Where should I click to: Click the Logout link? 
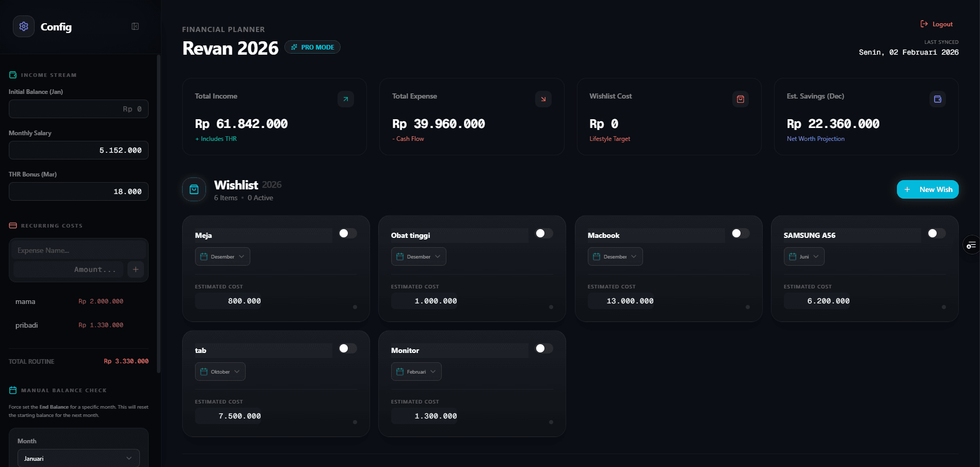(936, 24)
